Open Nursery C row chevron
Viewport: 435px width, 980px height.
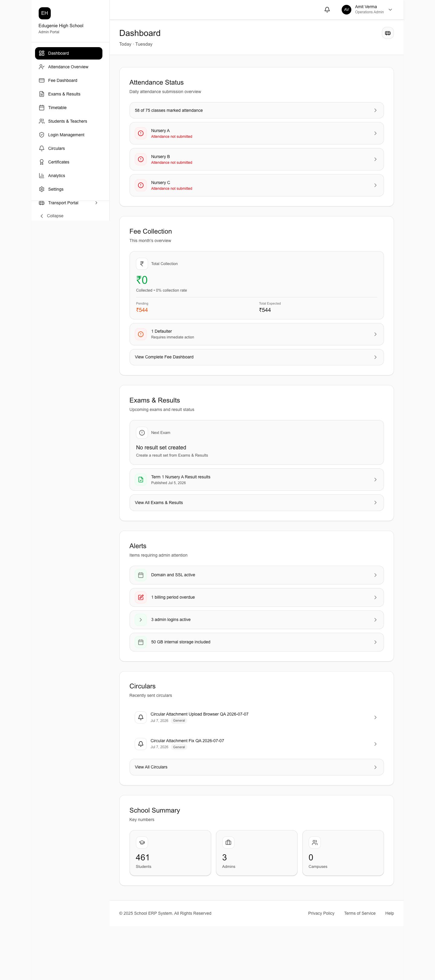375,185
